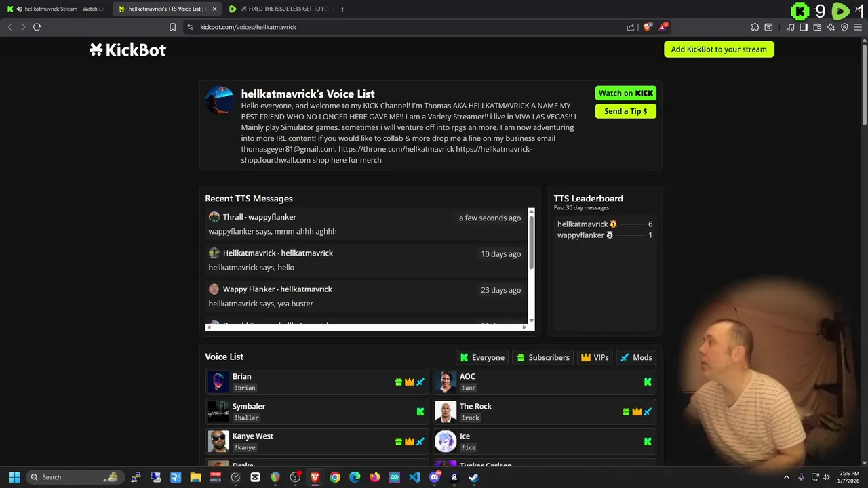Open the Brave Shields icon
The height and width of the screenshot is (488, 868).
[648, 27]
